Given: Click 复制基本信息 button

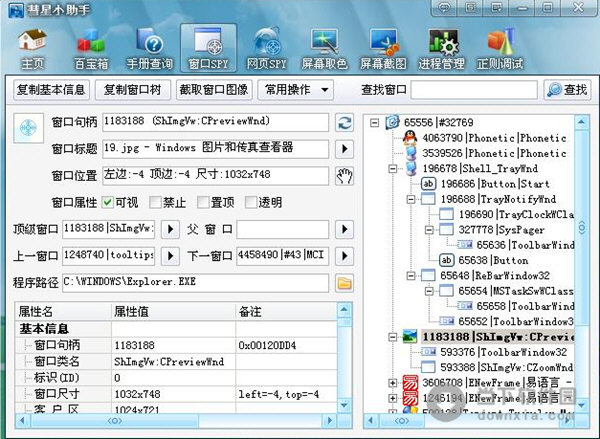Looking at the screenshot, I should 51,90.
